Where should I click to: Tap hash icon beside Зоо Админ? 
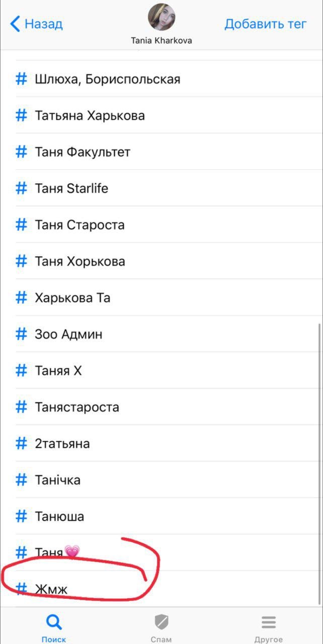pos(21,334)
